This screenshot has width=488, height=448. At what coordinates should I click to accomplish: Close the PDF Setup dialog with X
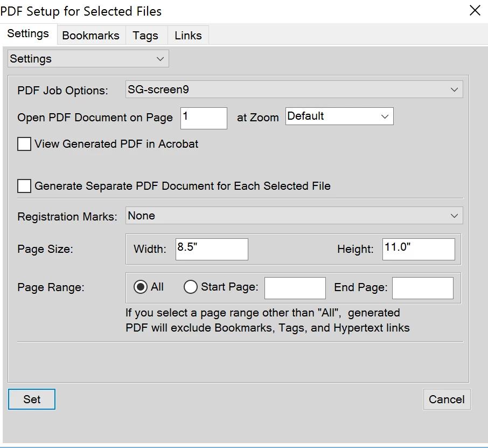coord(475,10)
